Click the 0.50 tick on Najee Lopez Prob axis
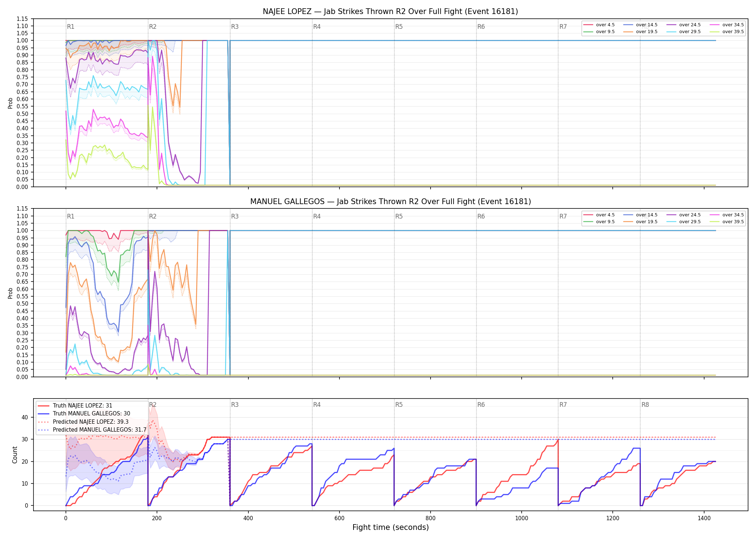 click(x=22, y=114)
